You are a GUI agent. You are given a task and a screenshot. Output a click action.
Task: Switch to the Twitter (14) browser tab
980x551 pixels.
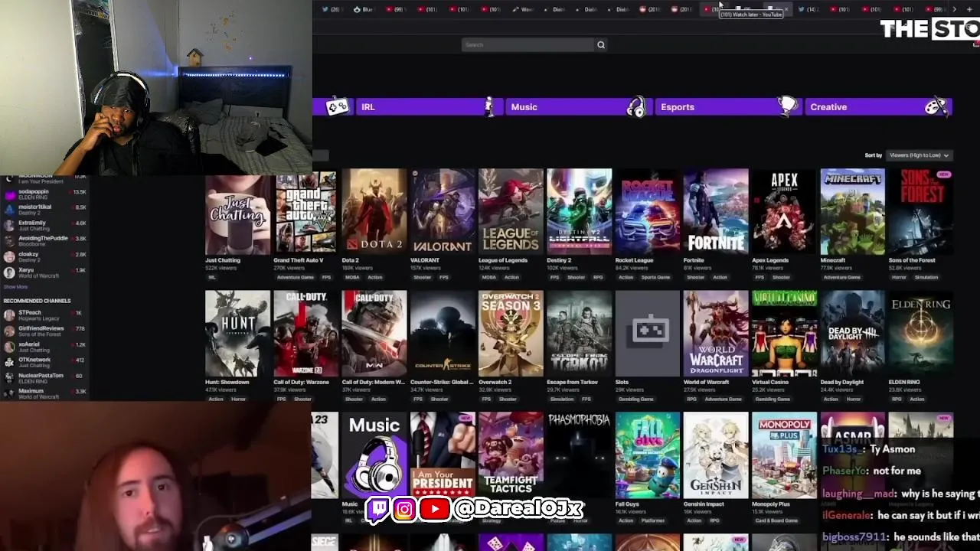(808, 9)
